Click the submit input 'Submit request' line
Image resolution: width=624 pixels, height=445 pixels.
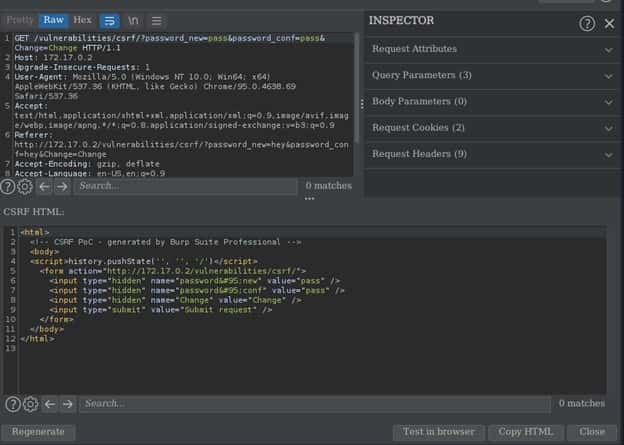[161, 310]
